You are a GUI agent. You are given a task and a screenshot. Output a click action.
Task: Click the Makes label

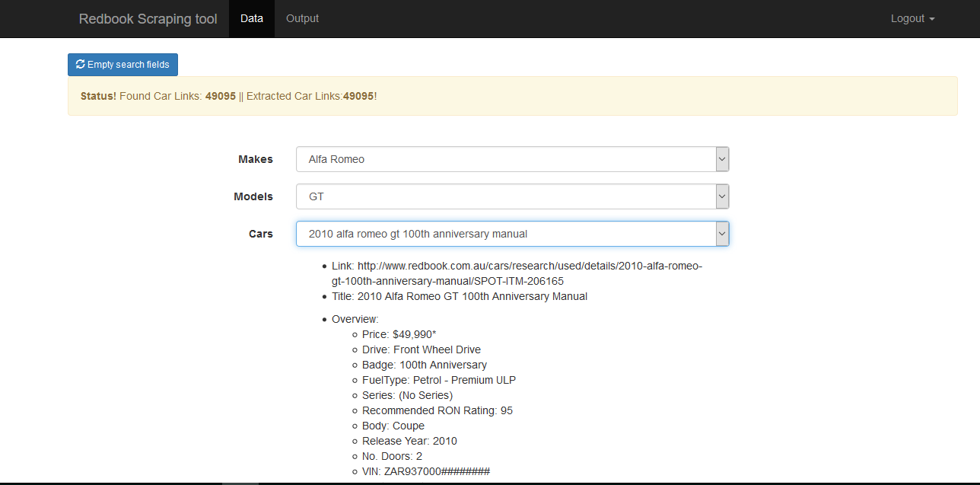(256, 159)
